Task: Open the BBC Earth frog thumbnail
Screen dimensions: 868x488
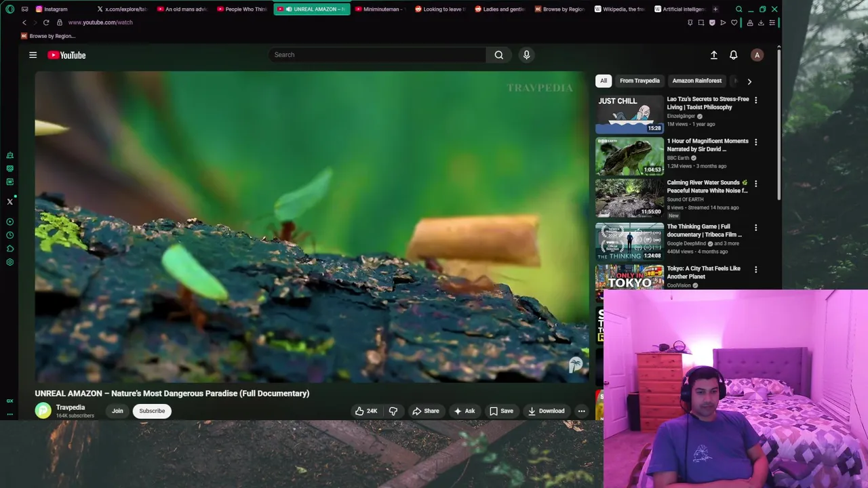Action: 629,156
